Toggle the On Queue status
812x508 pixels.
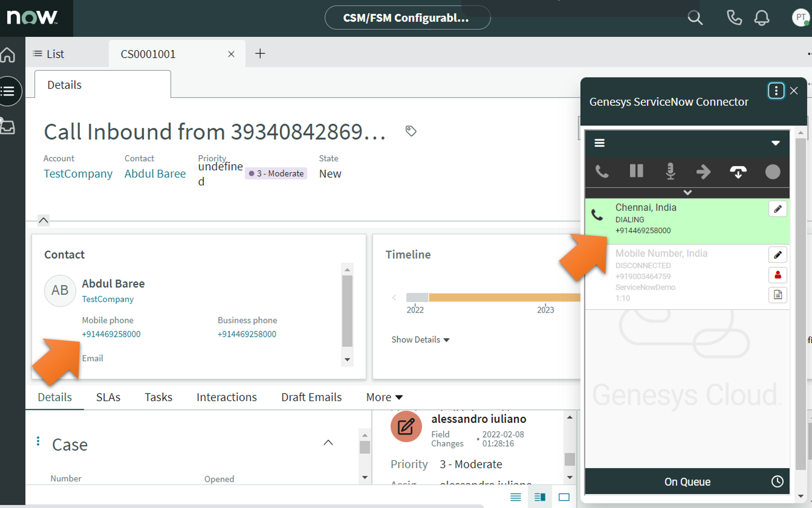click(687, 482)
